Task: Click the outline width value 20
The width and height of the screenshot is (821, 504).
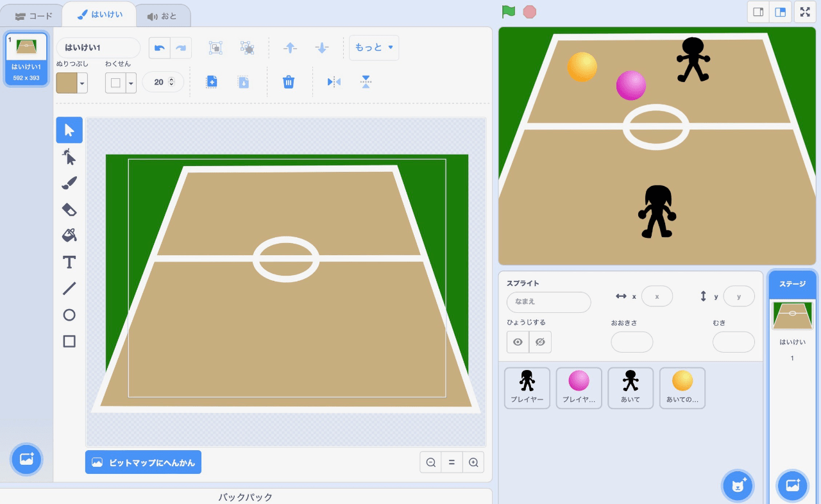Action: [x=158, y=82]
